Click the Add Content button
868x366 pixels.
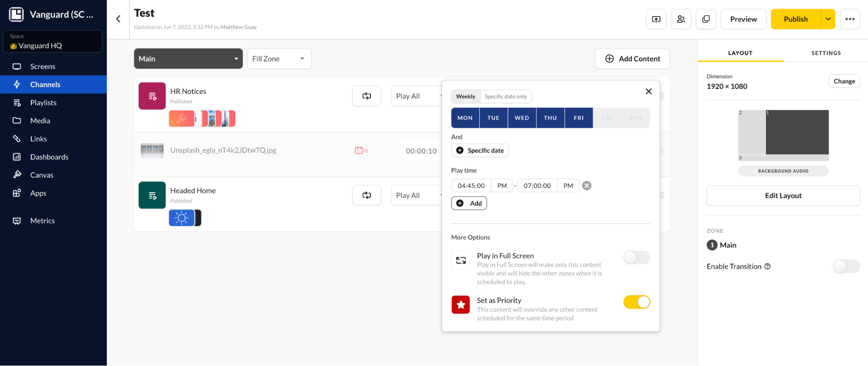632,59
